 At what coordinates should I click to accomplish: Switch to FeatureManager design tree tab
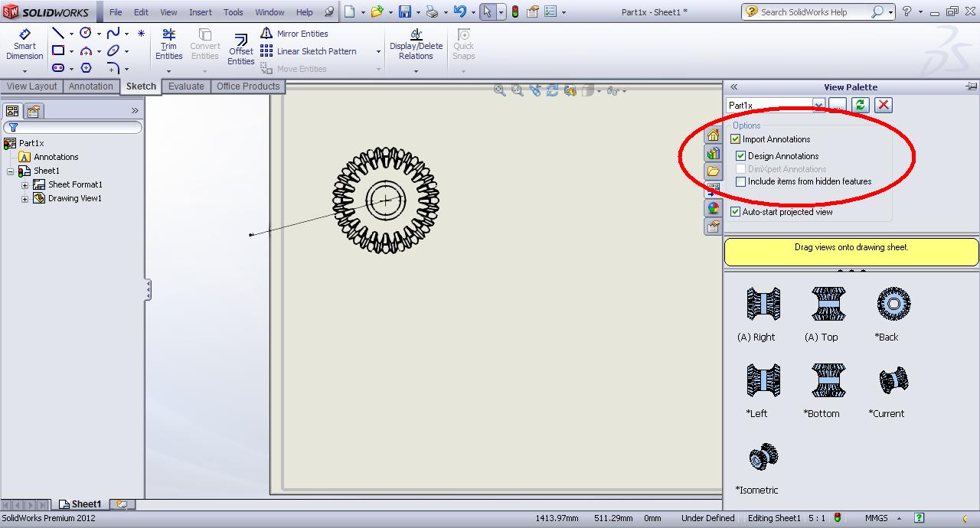coord(12,111)
